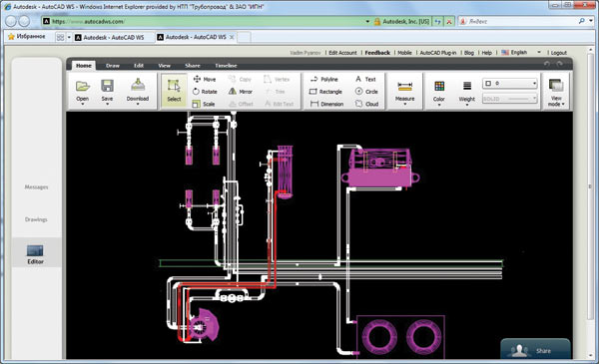
Task: Open the quick tabs dropdown arrow
Action: click(x=69, y=37)
